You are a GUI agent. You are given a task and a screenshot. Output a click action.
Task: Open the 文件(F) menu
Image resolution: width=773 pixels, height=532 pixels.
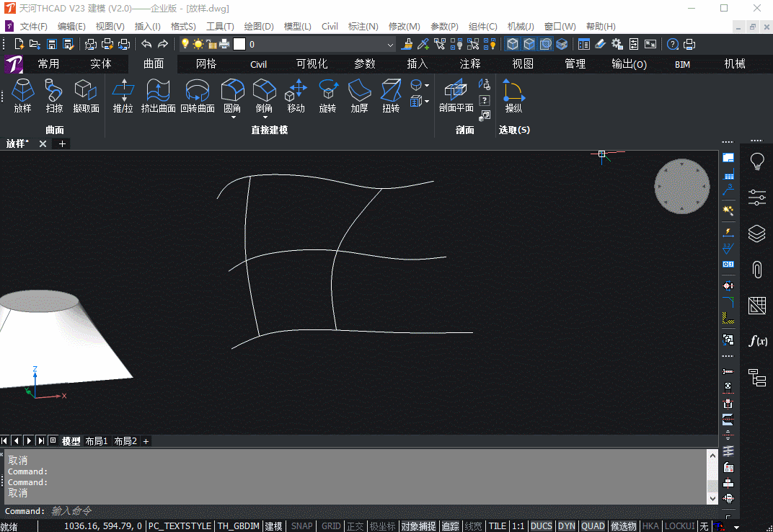pos(33,27)
